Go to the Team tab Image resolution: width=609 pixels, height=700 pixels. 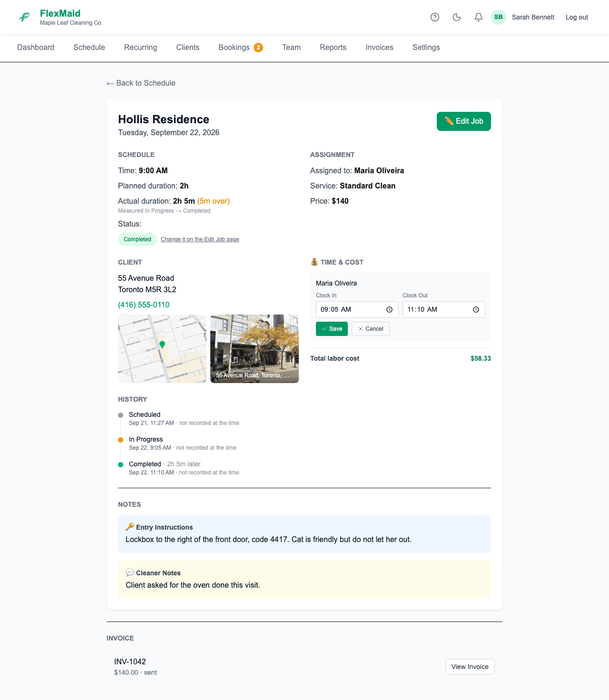291,48
